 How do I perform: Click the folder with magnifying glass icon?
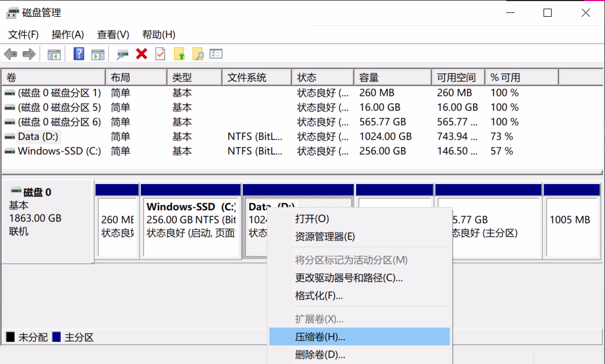click(197, 53)
